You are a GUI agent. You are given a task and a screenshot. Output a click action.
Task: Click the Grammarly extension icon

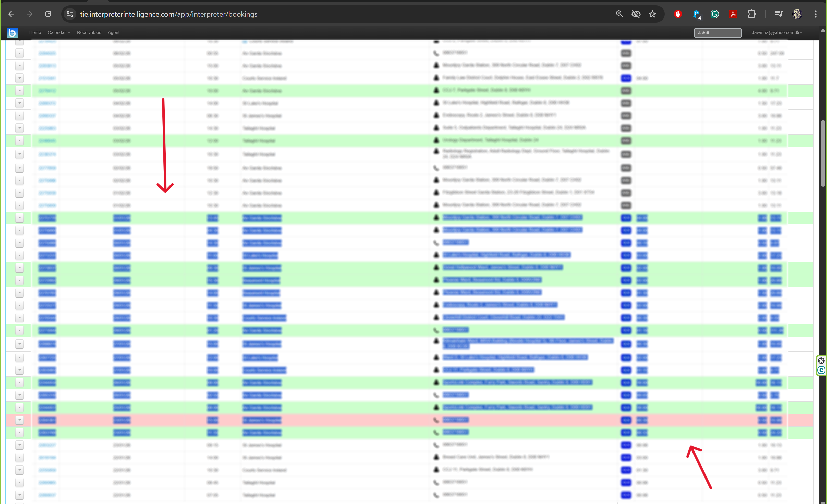tap(714, 14)
